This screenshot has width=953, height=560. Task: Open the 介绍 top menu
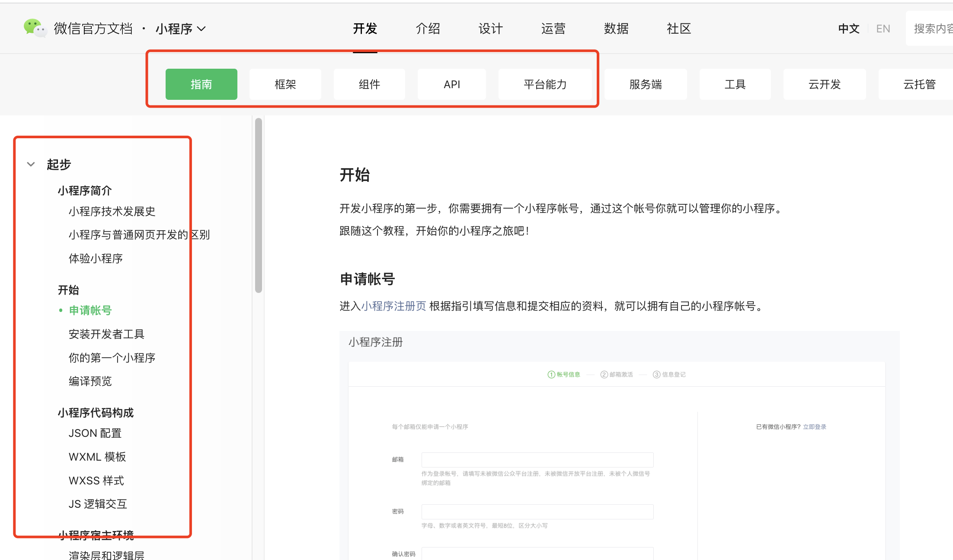[x=428, y=29]
